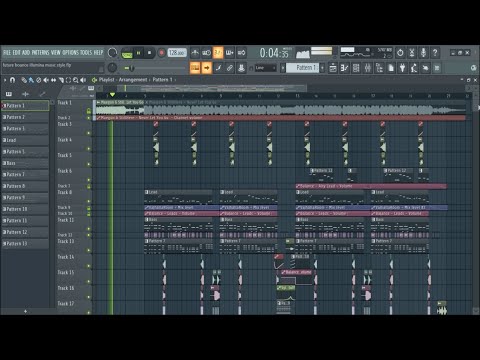This screenshot has height=360, width=480.
Task: Open the VIEW menu
Action: [56, 52]
